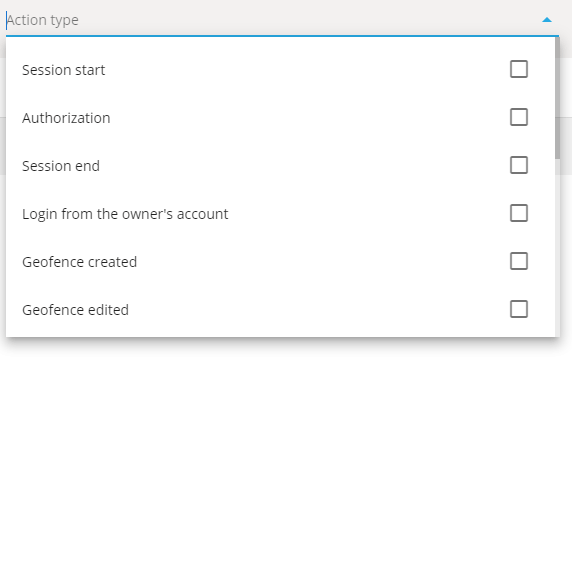572x572 pixels.
Task: Toggle Login from the owner's account checkbox
Action: tap(519, 213)
